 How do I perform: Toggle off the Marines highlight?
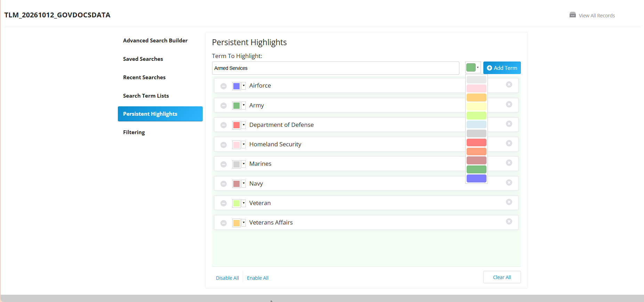coord(224,164)
